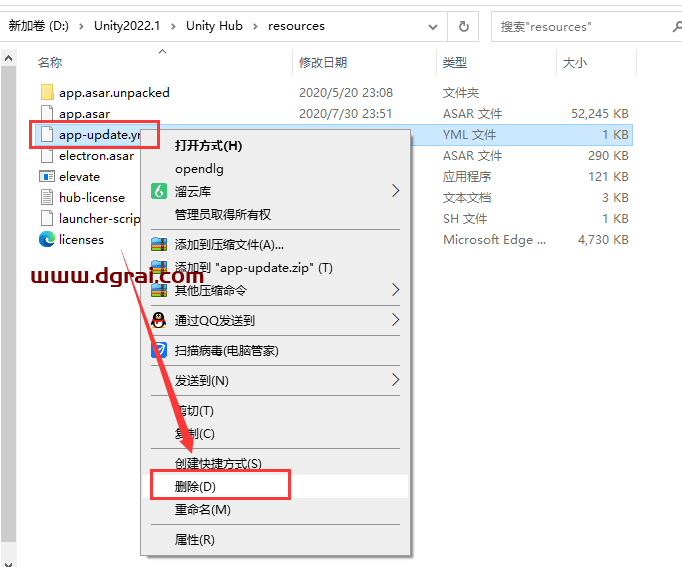Click the app-update.yml file icon
The width and height of the screenshot is (682, 567).
[x=47, y=134]
